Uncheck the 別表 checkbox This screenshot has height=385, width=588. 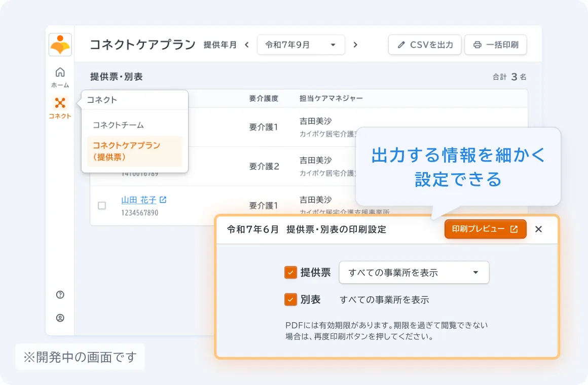point(290,299)
